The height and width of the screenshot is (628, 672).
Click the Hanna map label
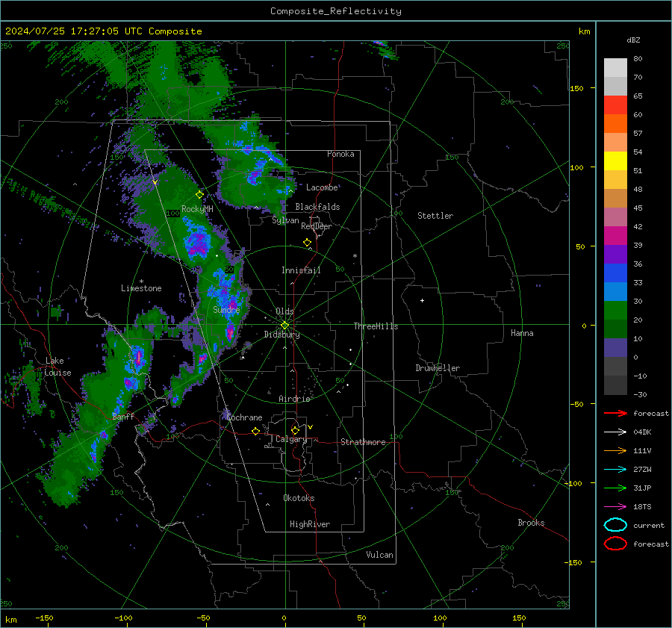click(x=522, y=333)
